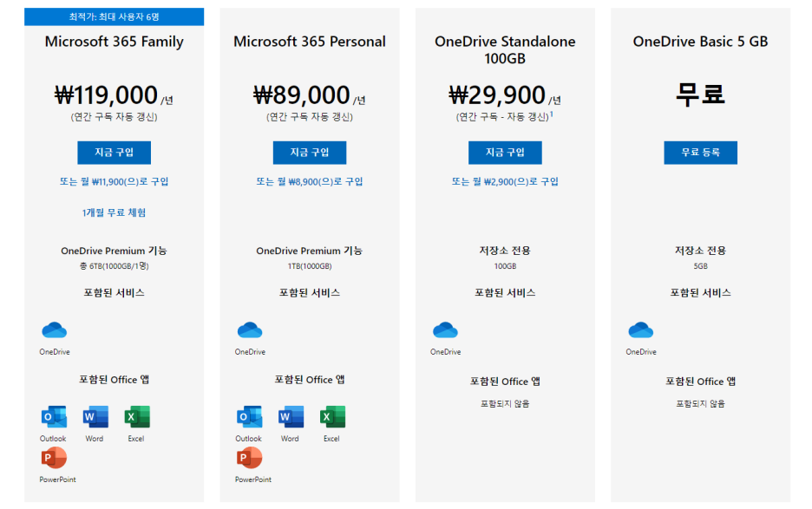Click the 1TB(1000GB) storage text

pos(310,266)
